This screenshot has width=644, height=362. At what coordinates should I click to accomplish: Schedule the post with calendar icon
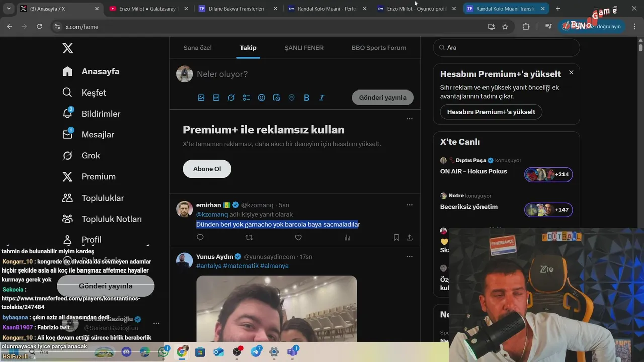pos(277,98)
